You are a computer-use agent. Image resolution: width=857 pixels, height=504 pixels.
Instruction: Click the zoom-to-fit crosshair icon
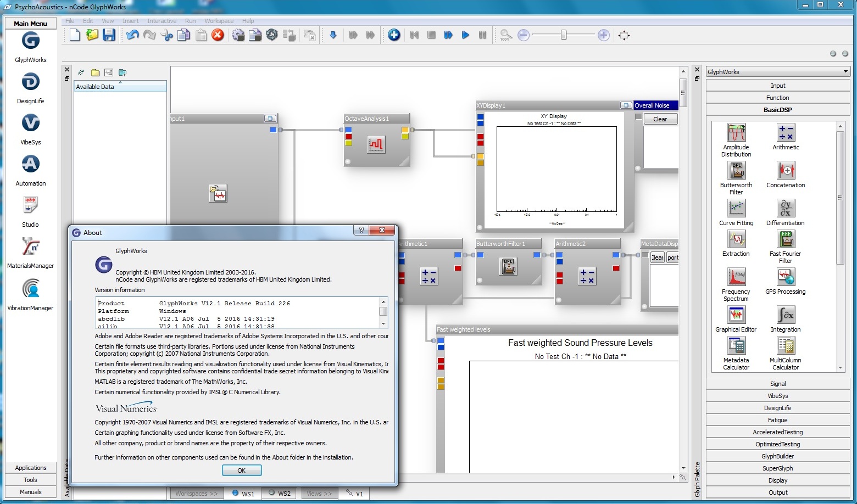[x=624, y=35]
